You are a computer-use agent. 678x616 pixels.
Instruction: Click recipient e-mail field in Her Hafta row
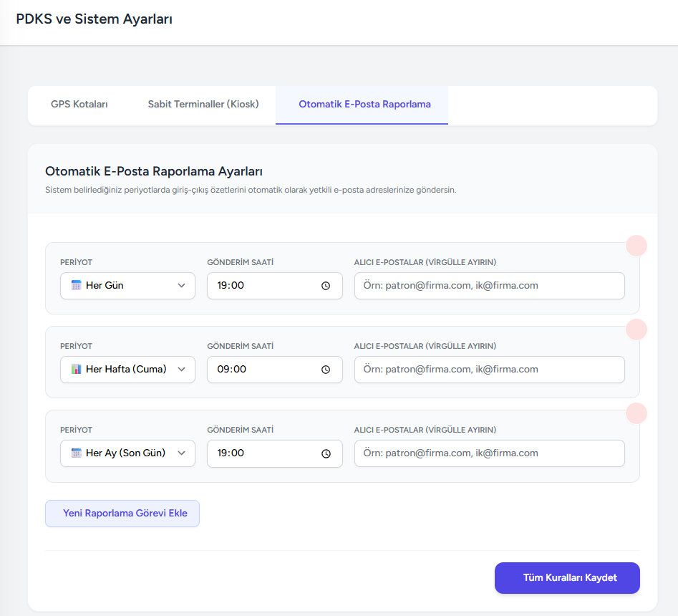(489, 370)
